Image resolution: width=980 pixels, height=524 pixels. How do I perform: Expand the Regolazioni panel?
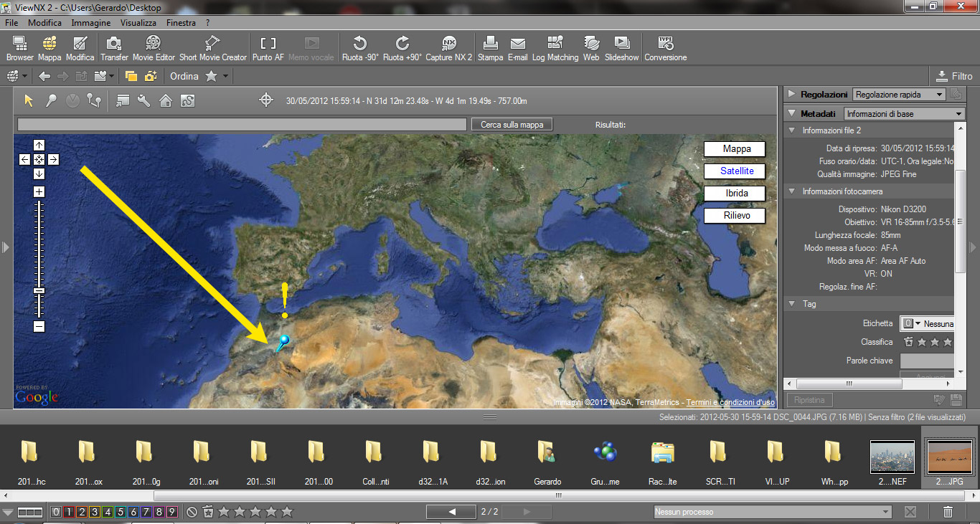pyautogui.click(x=792, y=95)
